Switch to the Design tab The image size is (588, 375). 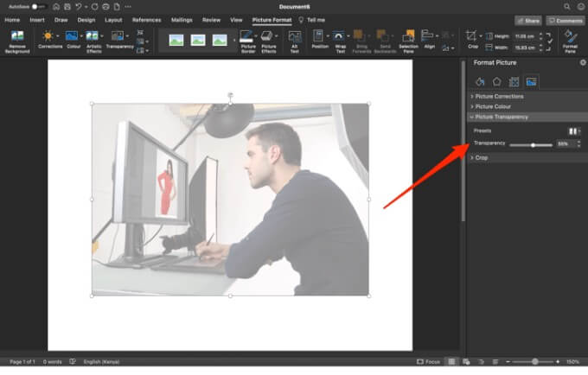coord(86,20)
